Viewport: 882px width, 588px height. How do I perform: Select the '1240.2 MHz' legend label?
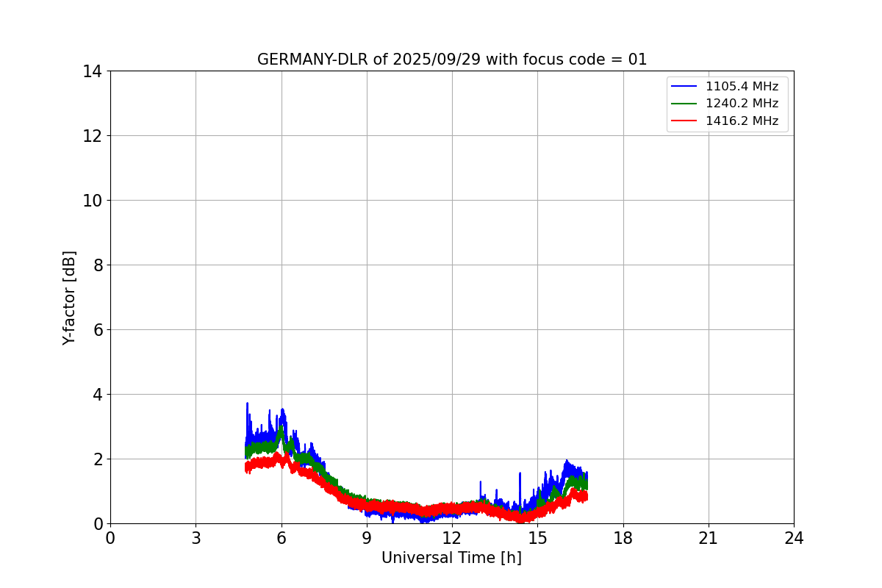pyautogui.click(x=742, y=104)
